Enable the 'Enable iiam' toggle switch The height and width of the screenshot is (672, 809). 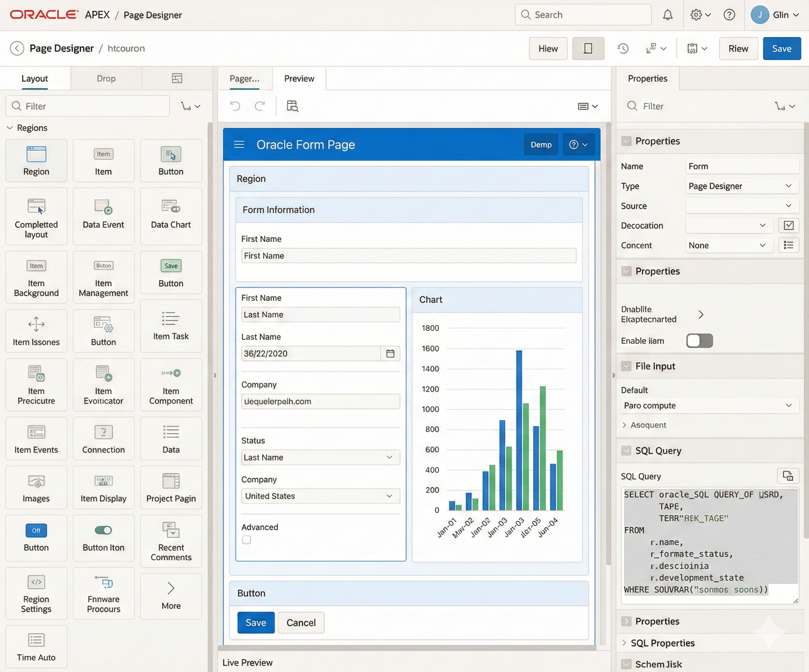pos(699,340)
